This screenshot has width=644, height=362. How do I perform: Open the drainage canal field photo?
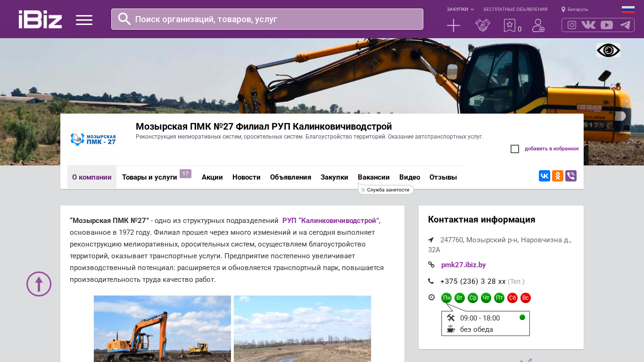pyautogui.click(x=302, y=329)
